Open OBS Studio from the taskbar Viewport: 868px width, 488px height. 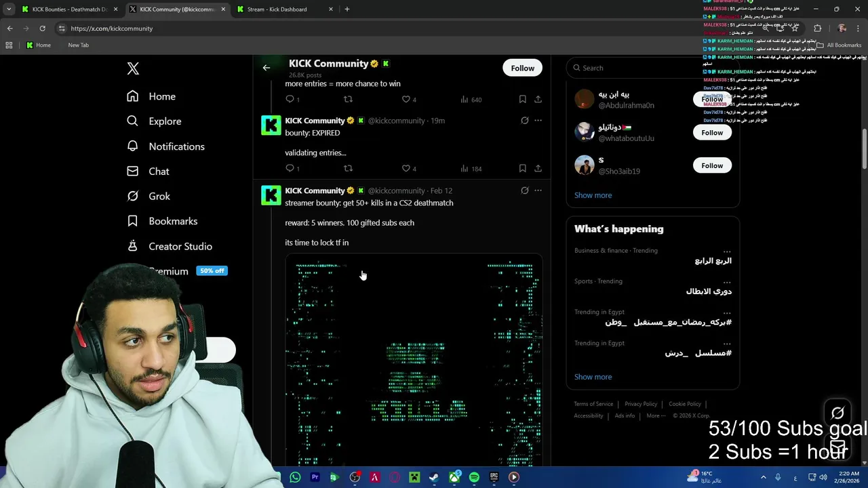click(355, 477)
